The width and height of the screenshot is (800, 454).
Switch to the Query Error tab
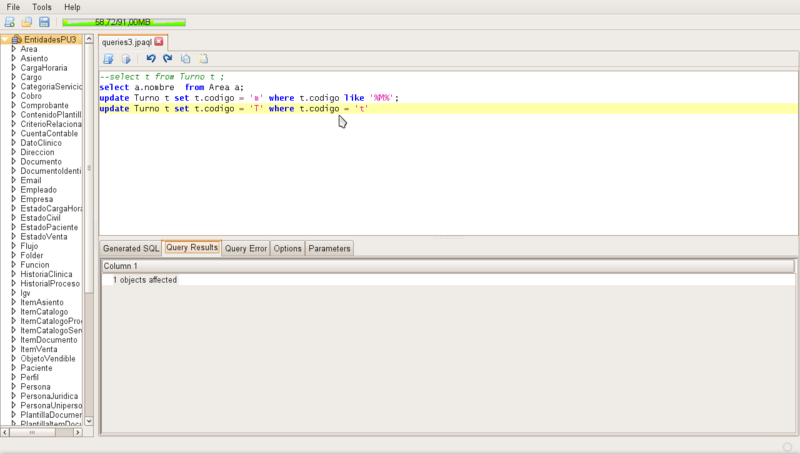pos(245,248)
